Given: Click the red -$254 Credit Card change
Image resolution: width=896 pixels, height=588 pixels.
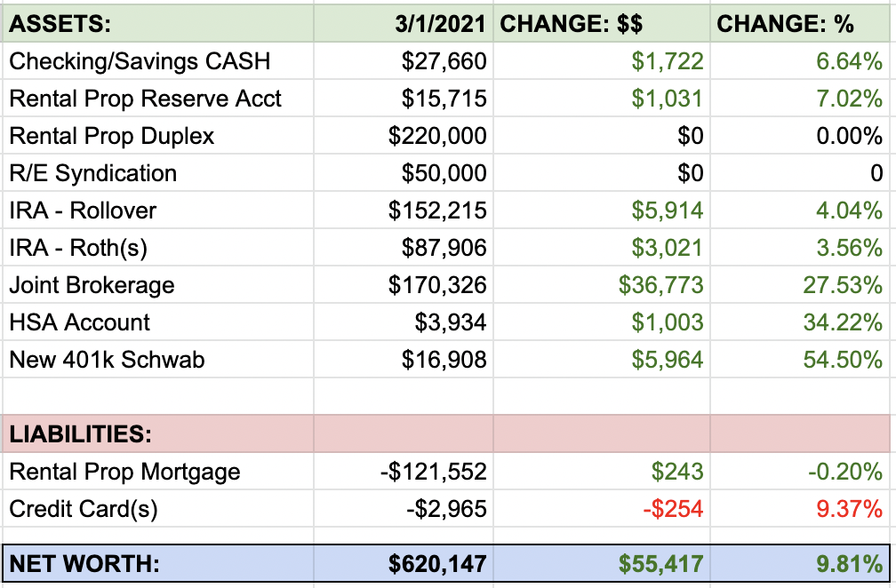Looking at the screenshot, I should pyautogui.click(x=672, y=509).
